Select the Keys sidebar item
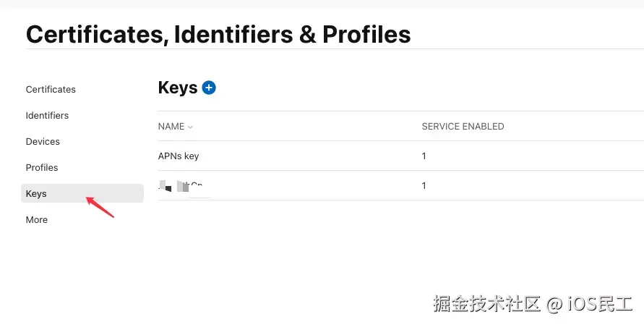This screenshot has width=644, height=325. coord(36,193)
